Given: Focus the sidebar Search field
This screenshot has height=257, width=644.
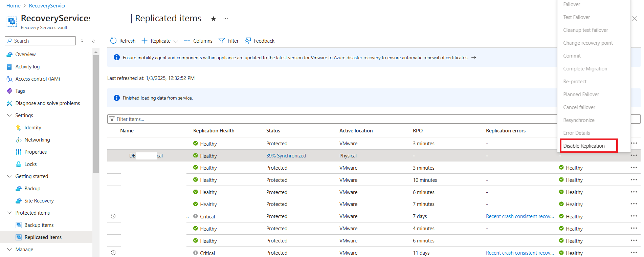Looking at the screenshot, I should coord(40,41).
